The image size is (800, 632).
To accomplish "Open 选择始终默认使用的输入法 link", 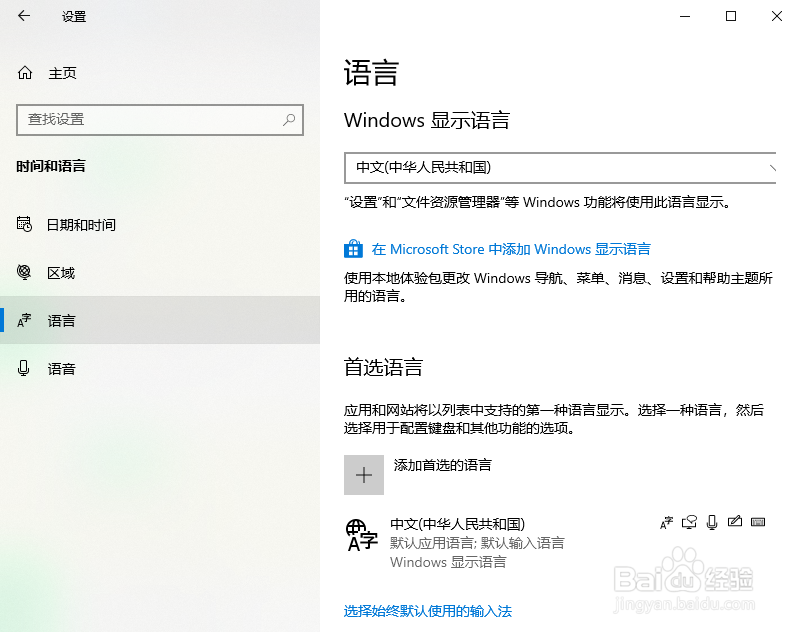I will pos(428,611).
